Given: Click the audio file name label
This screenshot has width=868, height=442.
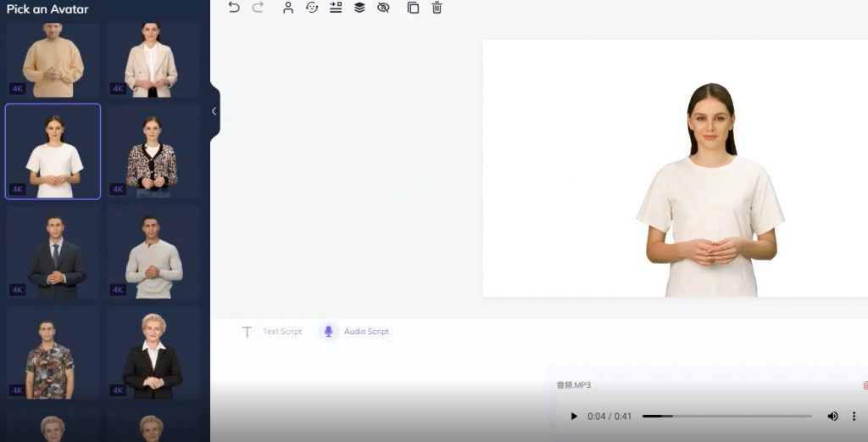Looking at the screenshot, I should tap(574, 385).
